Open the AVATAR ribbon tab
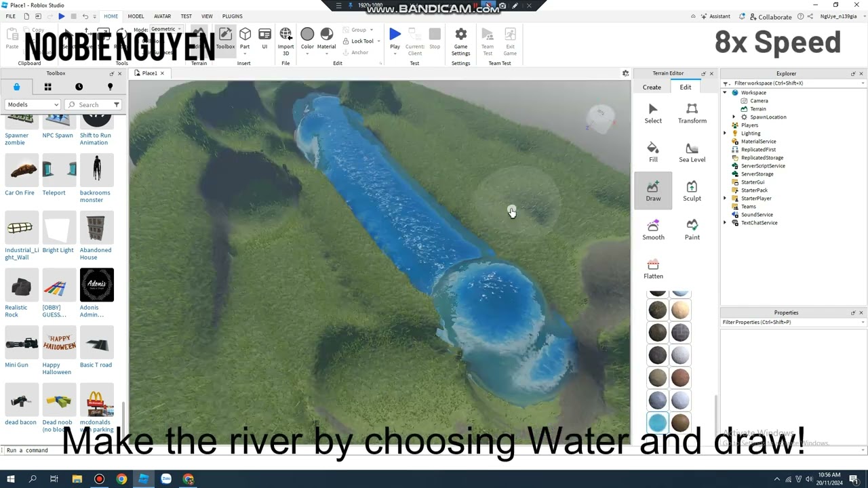Image resolution: width=868 pixels, height=488 pixels. pos(162,16)
